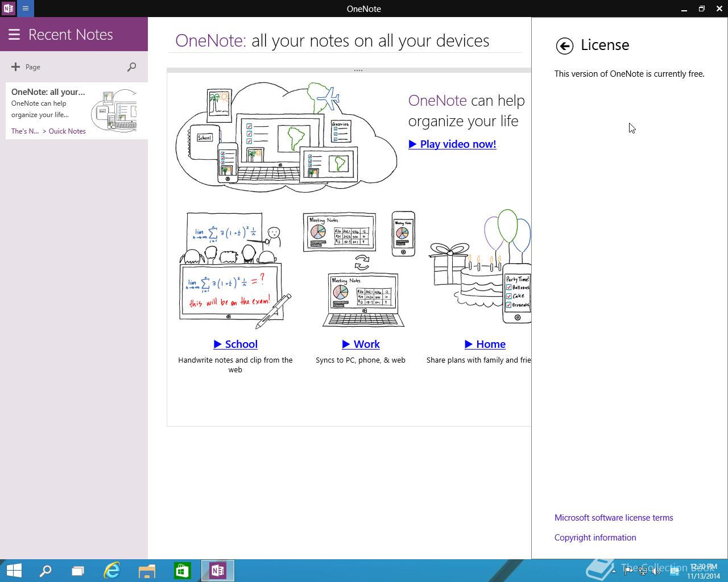Go back from the License pane
728x582 pixels.
(x=565, y=46)
